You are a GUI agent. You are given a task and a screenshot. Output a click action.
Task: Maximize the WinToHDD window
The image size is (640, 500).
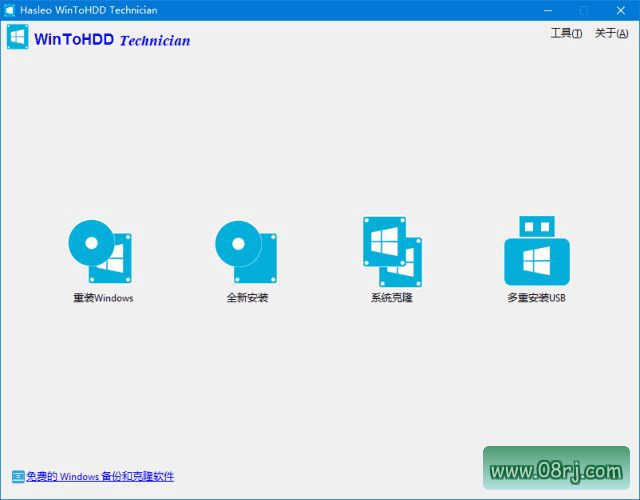(x=584, y=9)
